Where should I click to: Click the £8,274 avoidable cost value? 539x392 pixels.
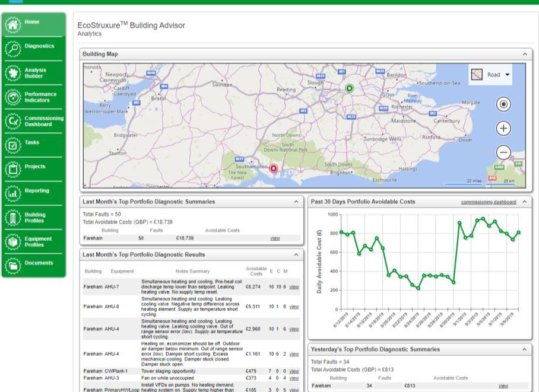(x=253, y=287)
